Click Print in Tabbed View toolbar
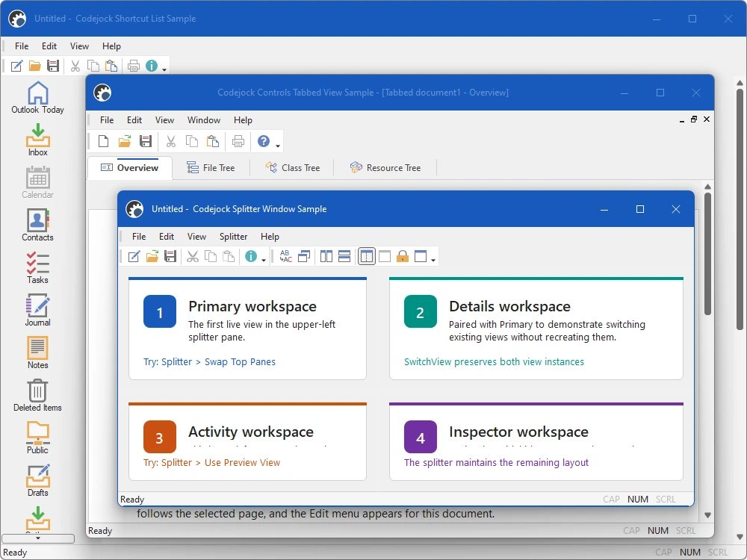747x560 pixels. tap(238, 141)
